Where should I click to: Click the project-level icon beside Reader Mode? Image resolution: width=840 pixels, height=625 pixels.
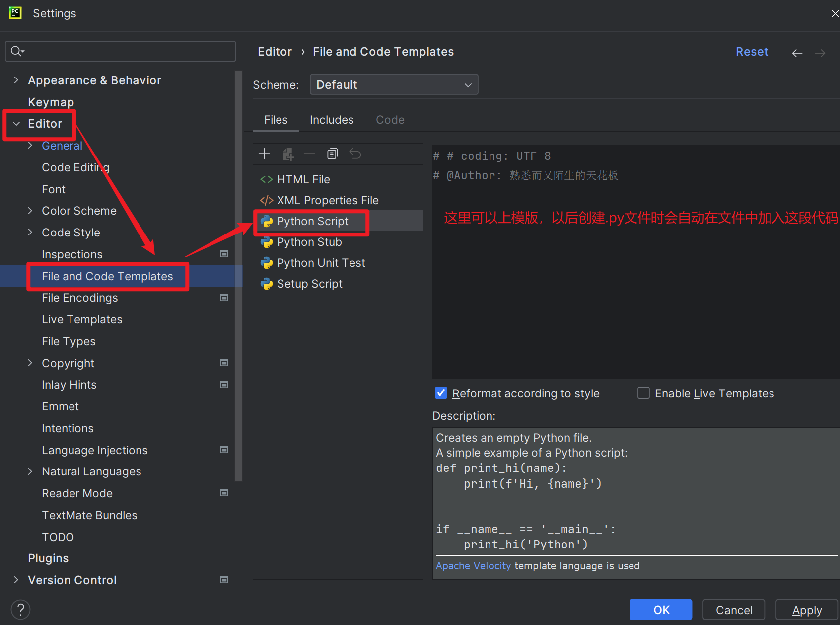[224, 493]
